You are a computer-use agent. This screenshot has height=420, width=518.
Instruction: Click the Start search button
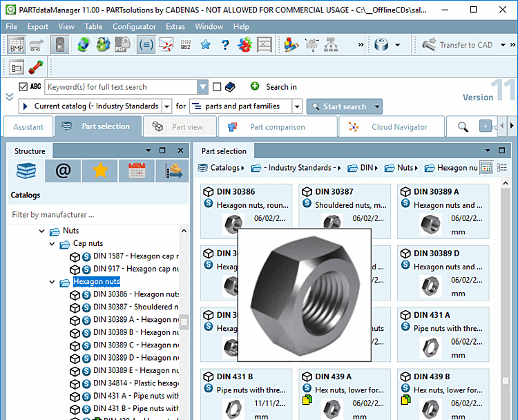(x=338, y=106)
